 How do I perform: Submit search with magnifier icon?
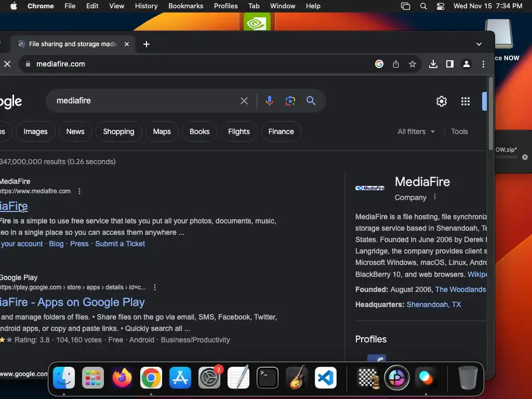click(x=311, y=101)
